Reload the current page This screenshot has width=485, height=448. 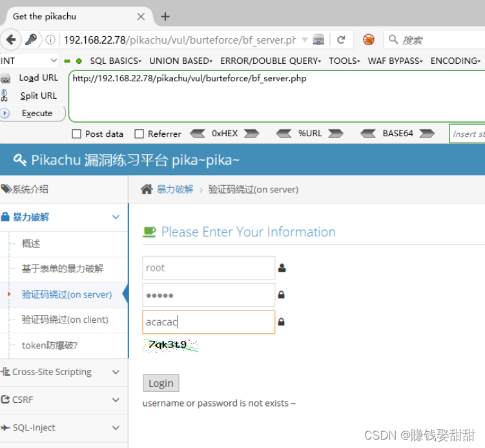(x=341, y=39)
